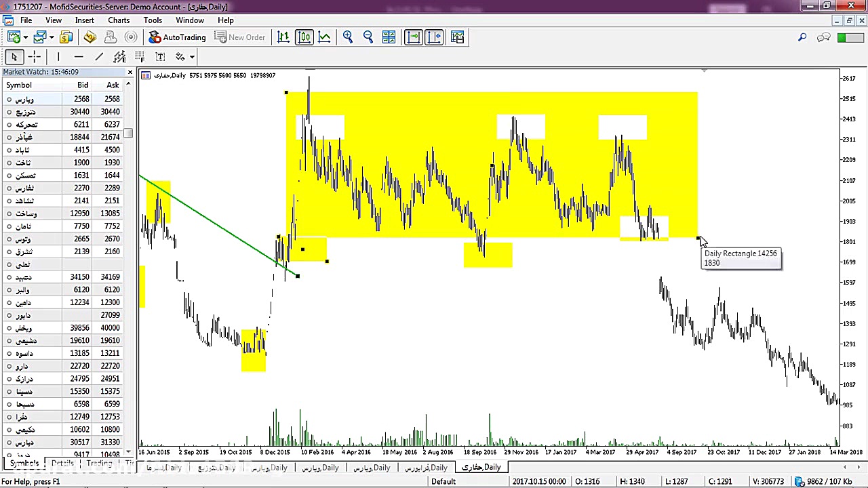Select the فرابورس,Daily chart tab
The width and height of the screenshot is (868, 488).
[426, 468]
